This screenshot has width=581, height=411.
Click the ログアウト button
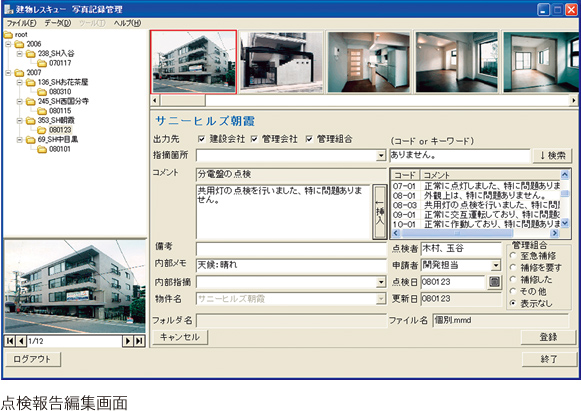[x=32, y=359]
